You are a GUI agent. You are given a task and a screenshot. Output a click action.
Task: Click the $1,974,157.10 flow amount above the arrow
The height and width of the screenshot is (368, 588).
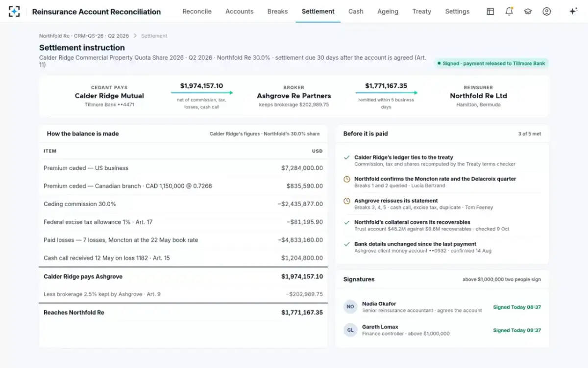[x=201, y=86]
